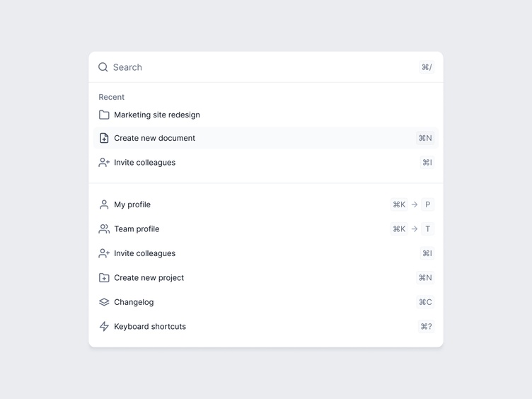Screen dimensions: 532x399
Task: Focus the Search input field
Action: [266, 67]
